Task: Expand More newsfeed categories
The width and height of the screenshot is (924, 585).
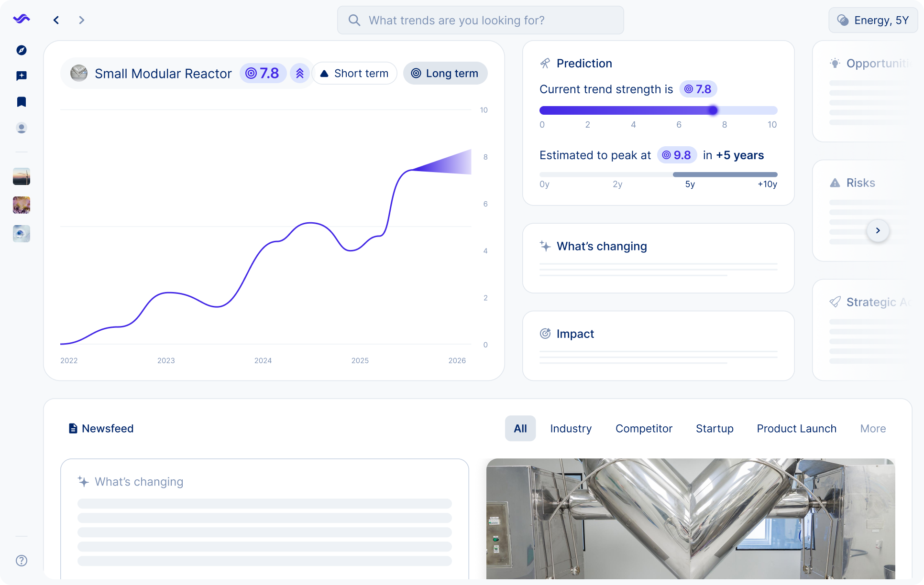Action: click(x=873, y=429)
